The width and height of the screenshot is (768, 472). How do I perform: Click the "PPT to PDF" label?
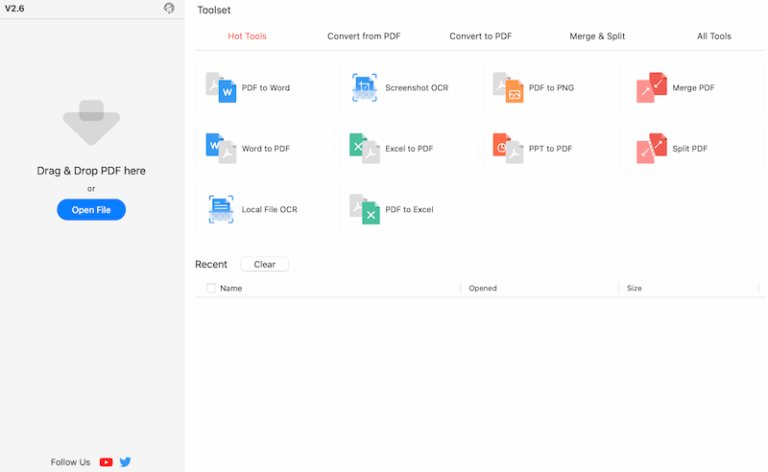click(550, 148)
